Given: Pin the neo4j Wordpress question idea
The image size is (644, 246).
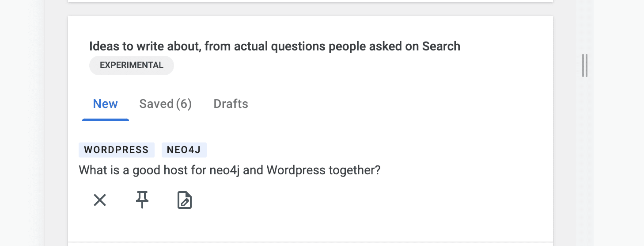Looking at the screenshot, I should tap(142, 200).
